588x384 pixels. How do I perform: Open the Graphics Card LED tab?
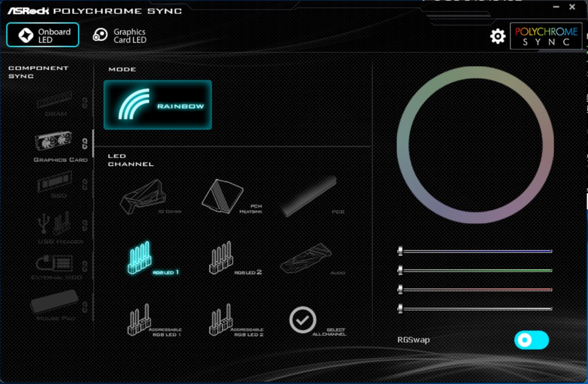pyautogui.click(x=119, y=36)
